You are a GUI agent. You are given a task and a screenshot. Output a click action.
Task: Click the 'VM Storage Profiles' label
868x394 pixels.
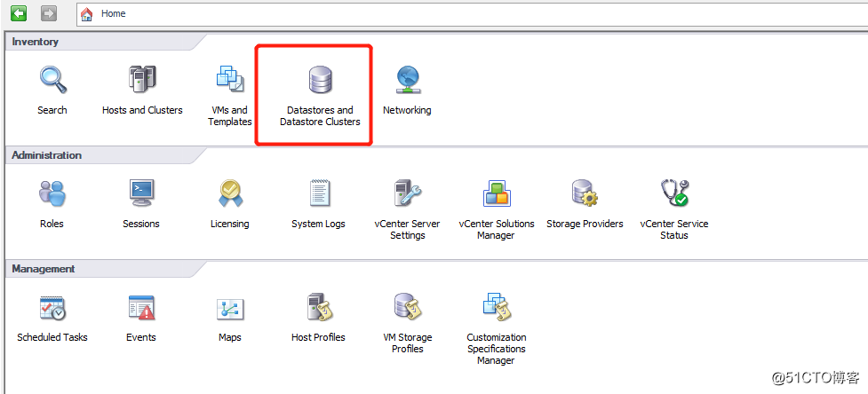(x=408, y=343)
